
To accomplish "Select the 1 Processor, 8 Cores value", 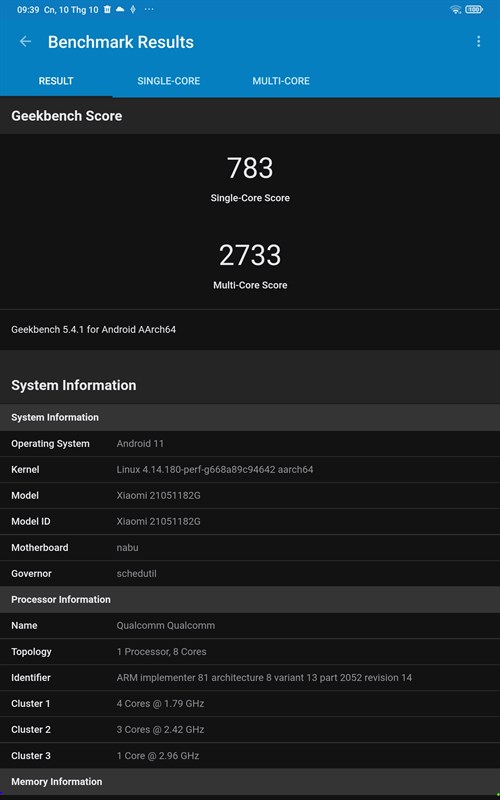I will pos(162,652).
